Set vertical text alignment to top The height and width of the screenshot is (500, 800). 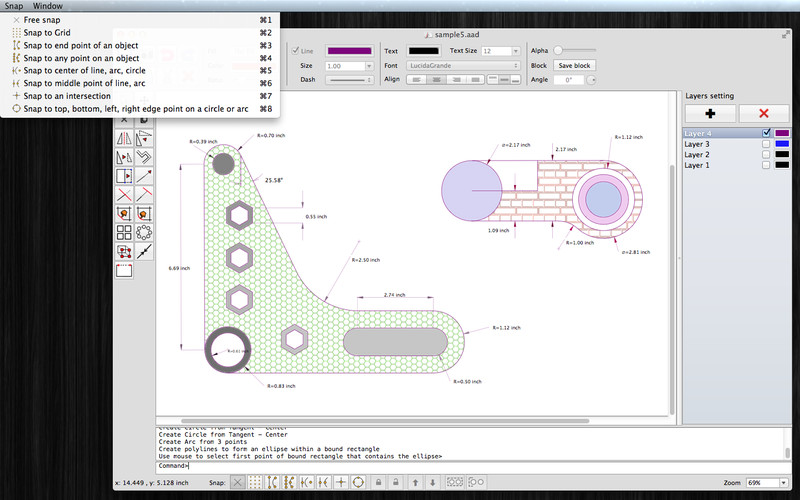[492, 80]
